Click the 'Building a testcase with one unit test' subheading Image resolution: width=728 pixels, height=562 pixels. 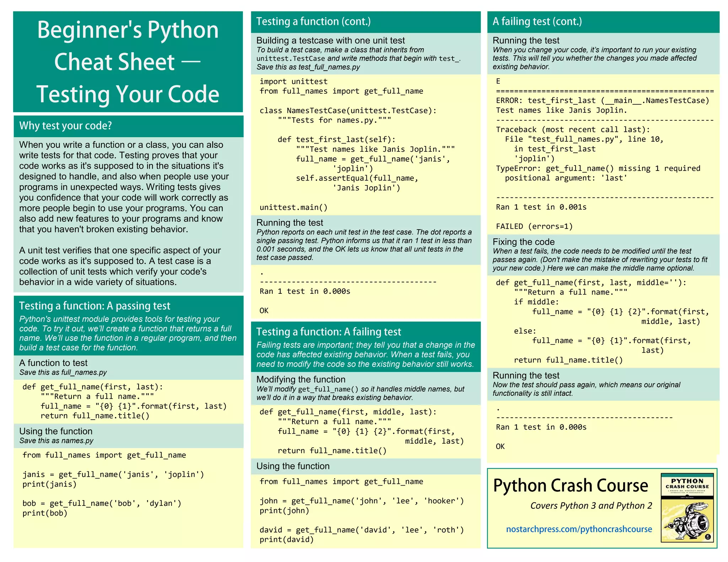pyautogui.click(x=330, y=40)
